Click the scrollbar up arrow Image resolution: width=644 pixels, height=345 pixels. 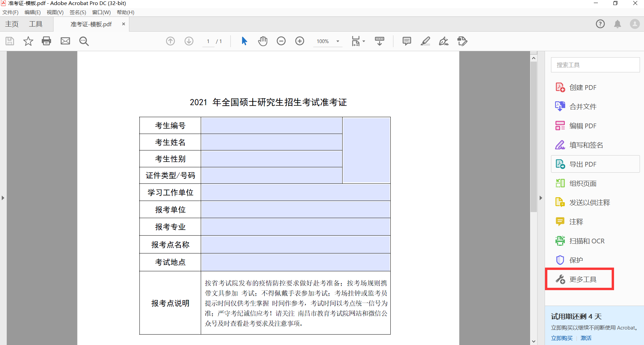point(534,58)
